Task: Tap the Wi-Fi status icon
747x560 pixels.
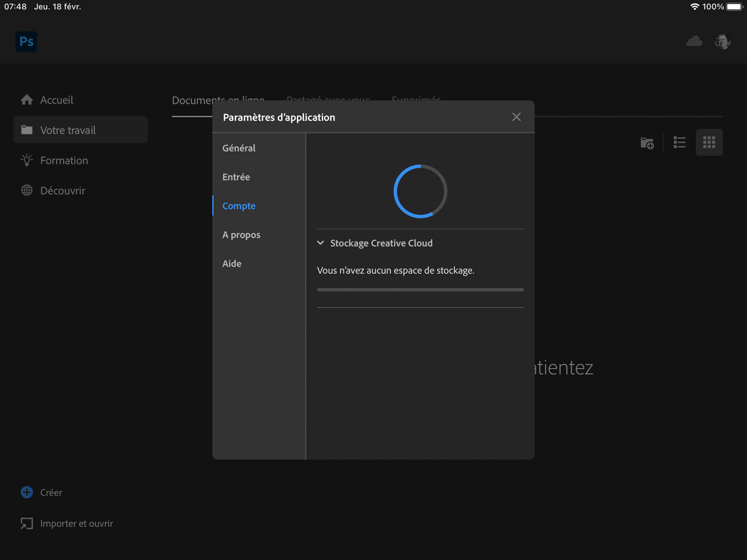Action: pos(694,7)
